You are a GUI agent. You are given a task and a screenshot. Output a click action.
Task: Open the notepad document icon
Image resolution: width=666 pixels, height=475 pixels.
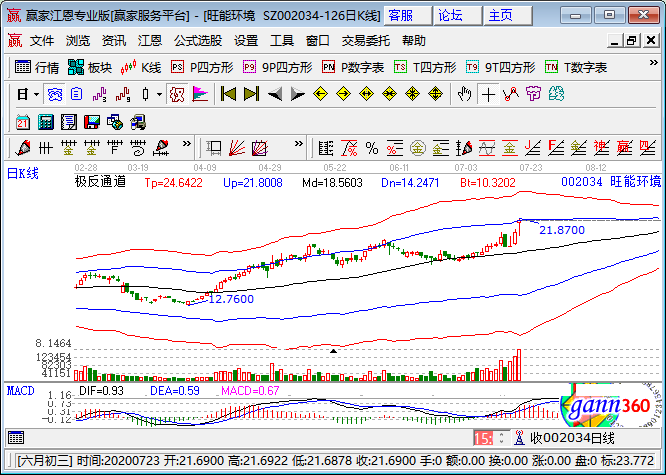(68, 122)
